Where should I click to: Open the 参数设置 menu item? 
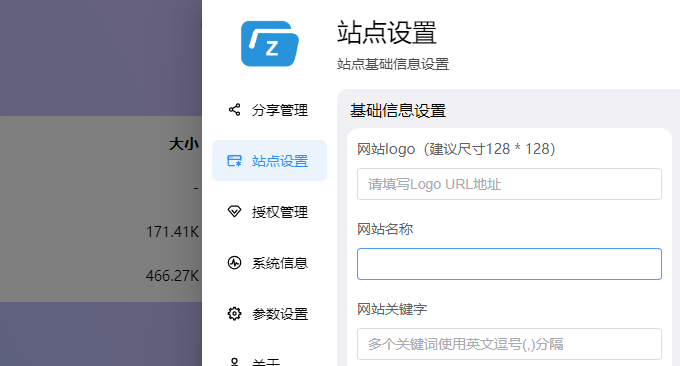coord(269,314)
